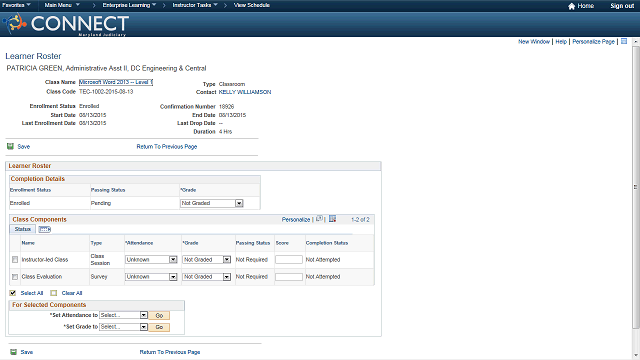Screen dimensions: 640x360
Task: Click the Name column header
Action: (x=28, y=243)
